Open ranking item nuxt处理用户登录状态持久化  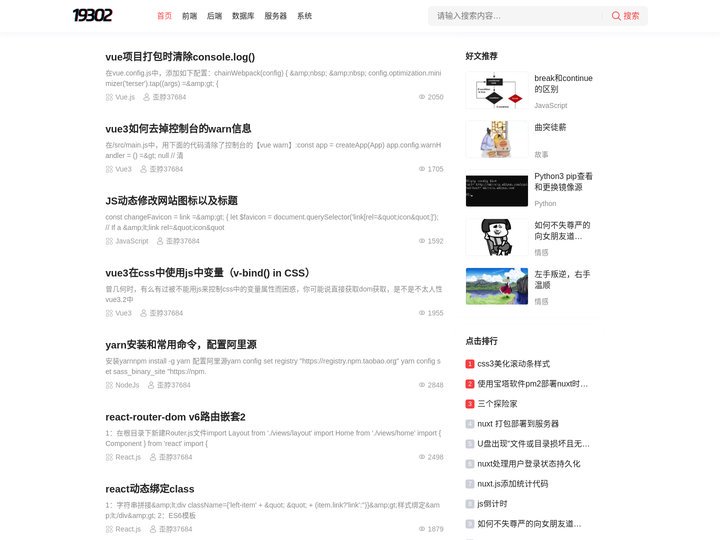529,464
